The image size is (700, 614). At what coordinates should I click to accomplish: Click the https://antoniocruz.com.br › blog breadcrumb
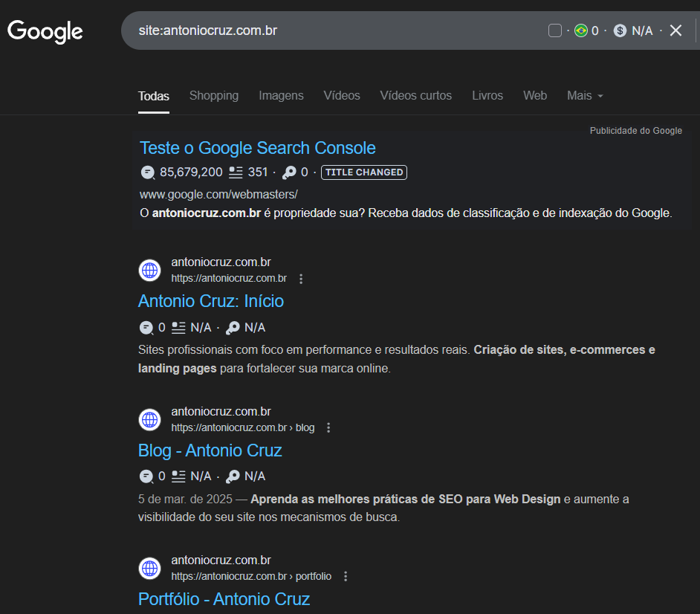pos(243,427)
